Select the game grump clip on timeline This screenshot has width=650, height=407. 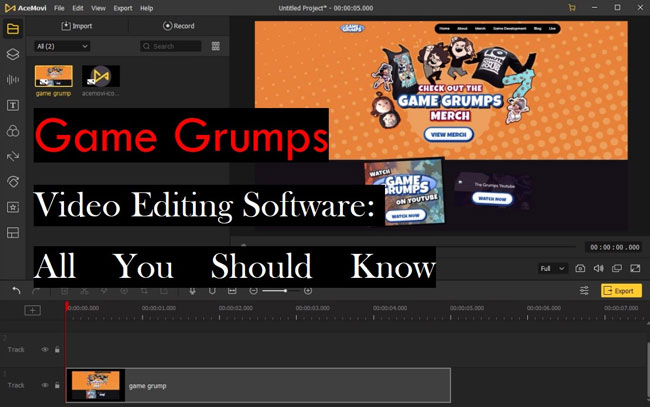click(x=258, y=385)
